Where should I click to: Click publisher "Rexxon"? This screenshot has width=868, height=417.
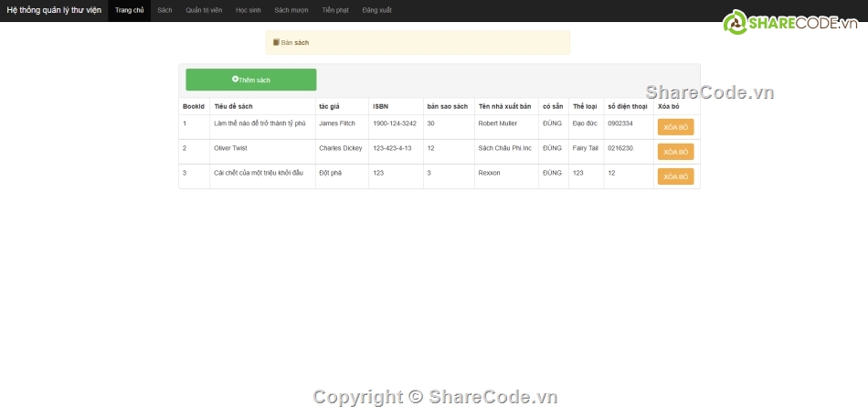(x=490, y=173)
